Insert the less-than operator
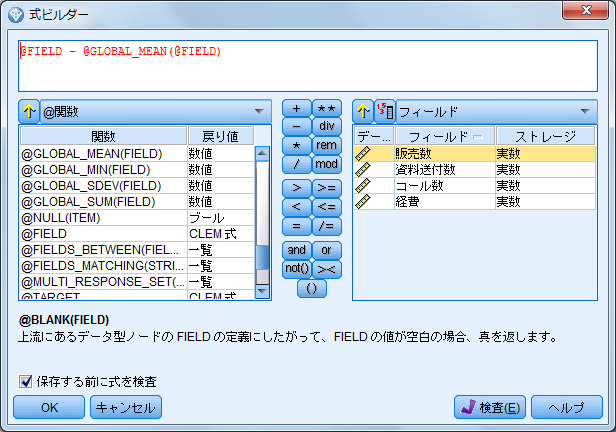The height and width of the screenshot is (432, 616). pos(297,207)
